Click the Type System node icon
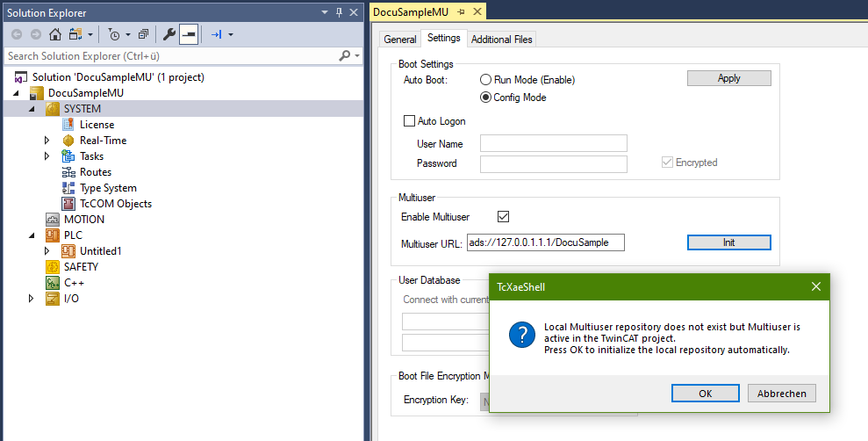Image resolution: width=868 pixels, height=441 pixels. pyautogui.click(x=68, y=188)
